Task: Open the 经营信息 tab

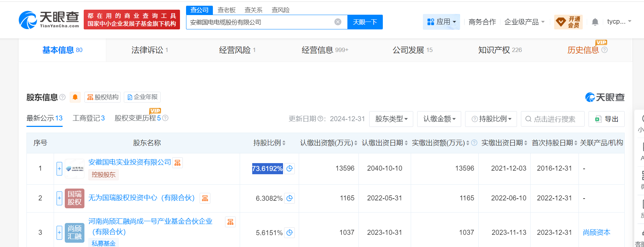Action: coord(325,50)
